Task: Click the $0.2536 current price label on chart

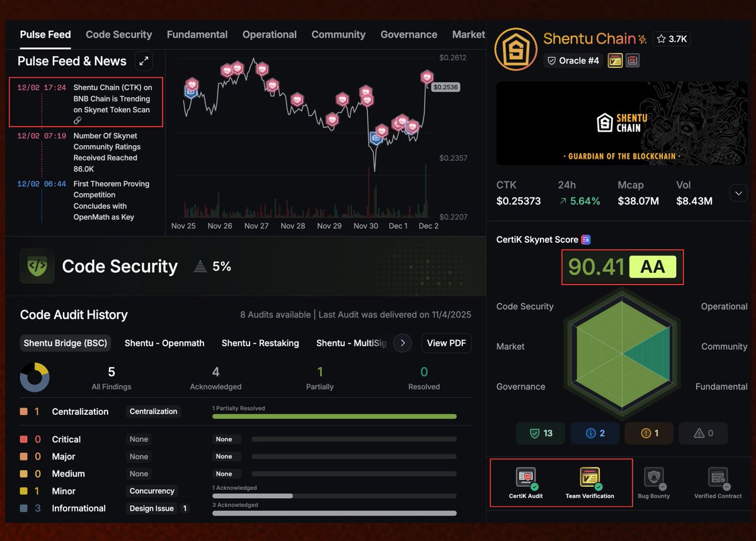Action: [447, 87]
